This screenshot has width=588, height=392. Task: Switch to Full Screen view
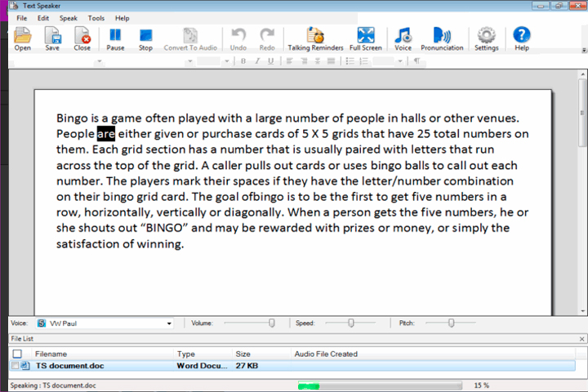(x=366, y=39)
